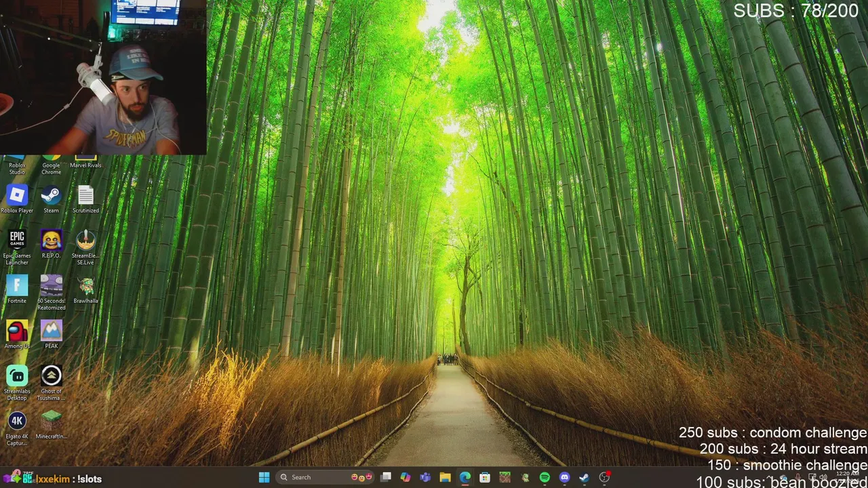Click the taskbar Search box
Viewport: 868px width, 488px height.
coord(325,477)
